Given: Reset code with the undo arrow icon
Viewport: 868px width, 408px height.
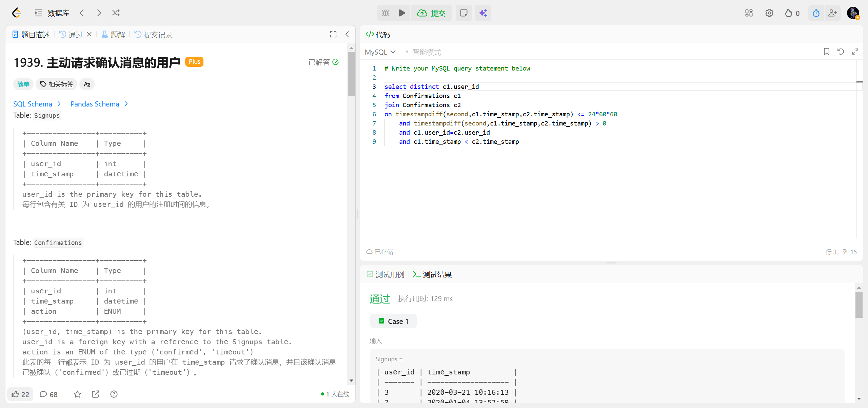Looking at the screenshot, I should 841,52.
